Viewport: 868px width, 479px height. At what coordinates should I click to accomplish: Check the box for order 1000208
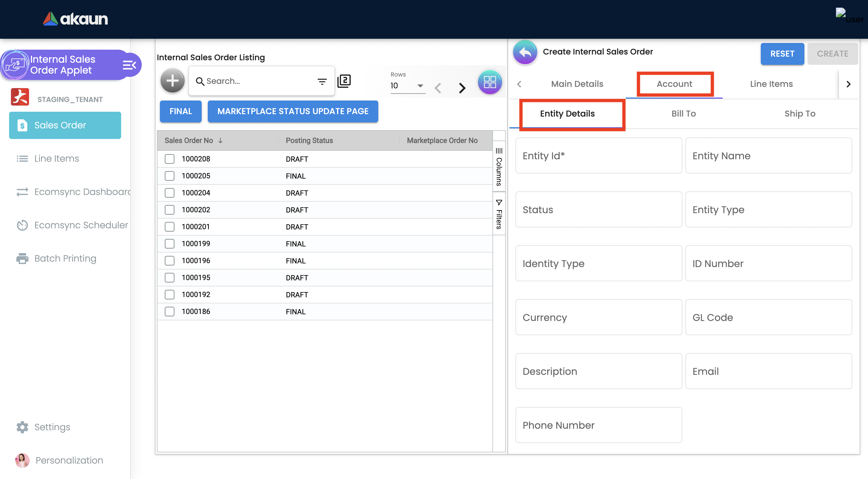tap(170, 159)
